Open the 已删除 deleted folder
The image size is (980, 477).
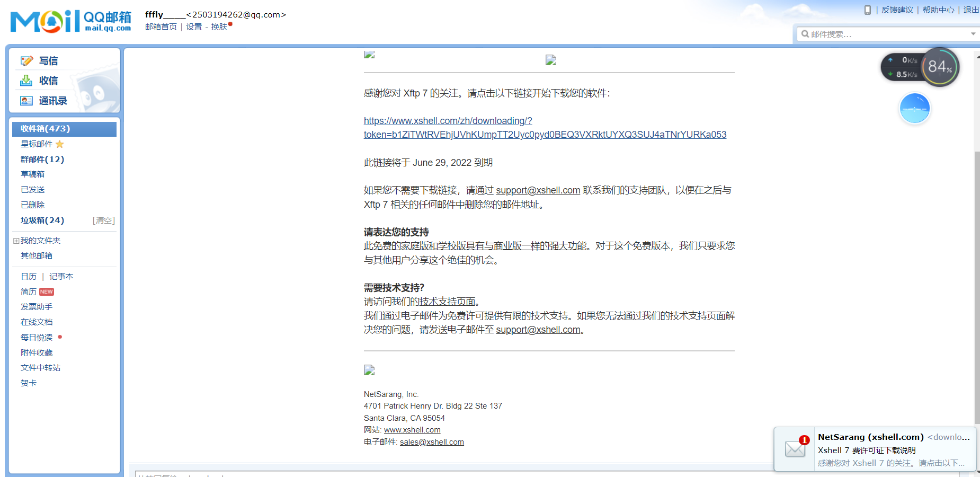[33, 205]
